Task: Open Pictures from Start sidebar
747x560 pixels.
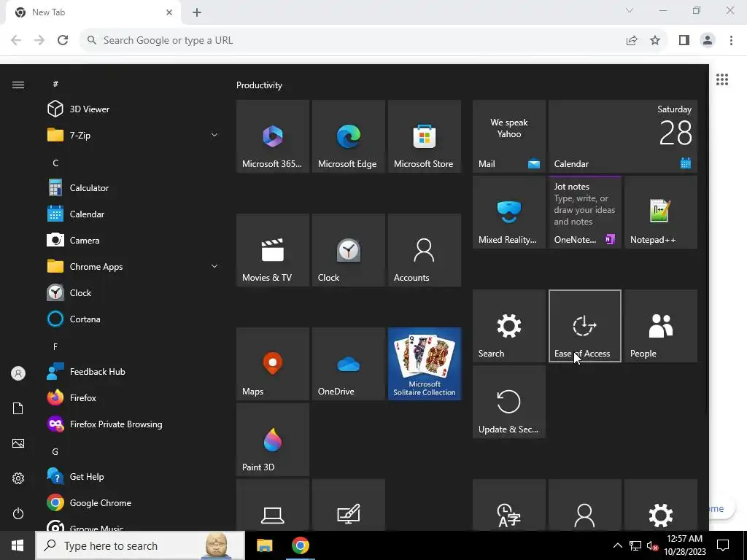Action: point(18,443)
